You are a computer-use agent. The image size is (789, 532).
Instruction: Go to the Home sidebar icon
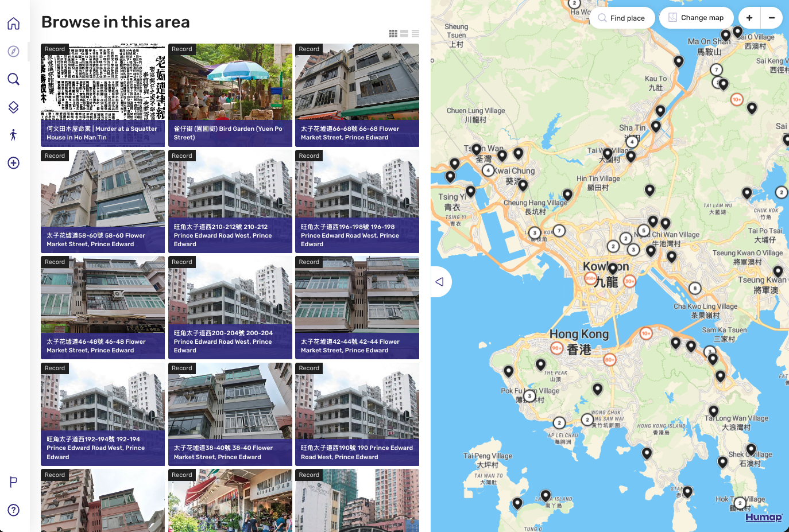(14, 24)
